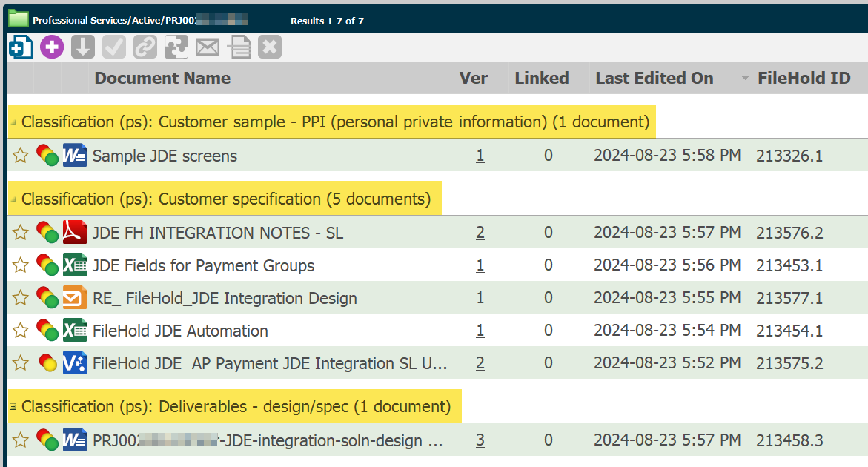Image resolution: width=868 pixels, height=467 pixels.
Task: Collapse the Customer specification classification group
Action: (13, 199)
